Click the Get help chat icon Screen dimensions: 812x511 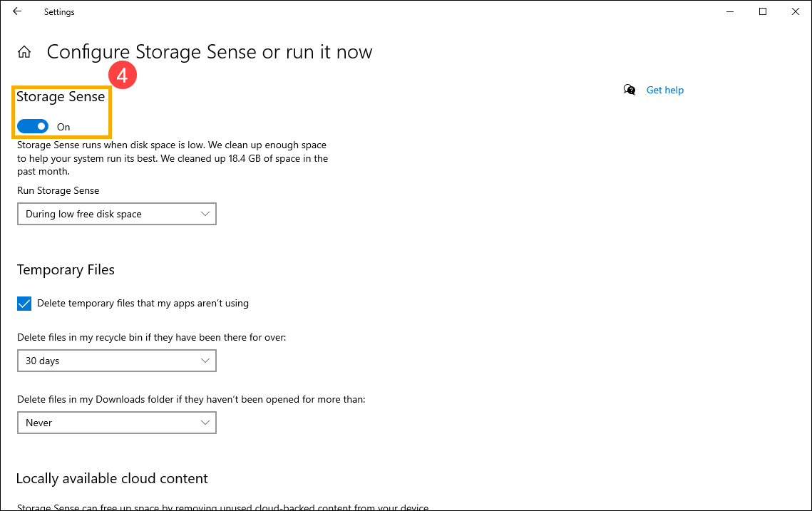pyautogui.click(x=629, y=90)
